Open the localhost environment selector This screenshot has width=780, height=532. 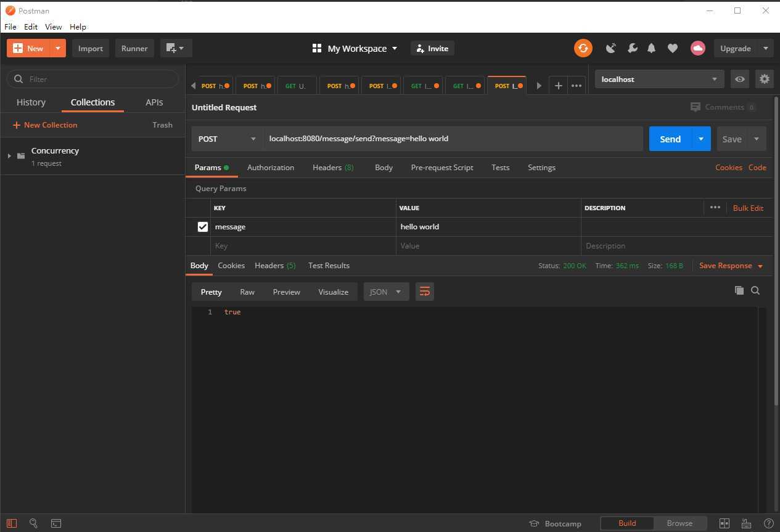[659, 79]
